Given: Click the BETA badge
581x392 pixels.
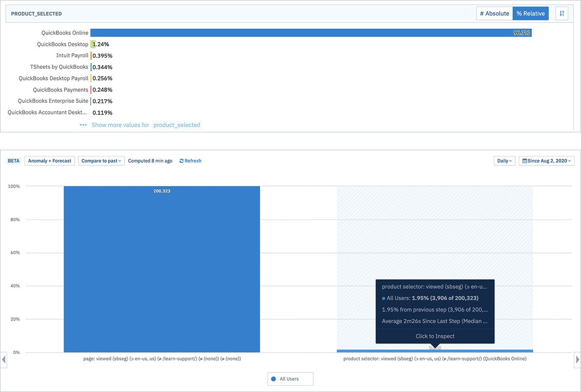Looking at the screenshot, I should [x=14, y=161].
